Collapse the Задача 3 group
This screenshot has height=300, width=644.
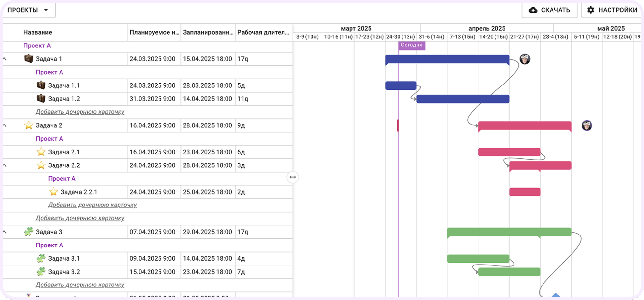[x=5, y=232]
